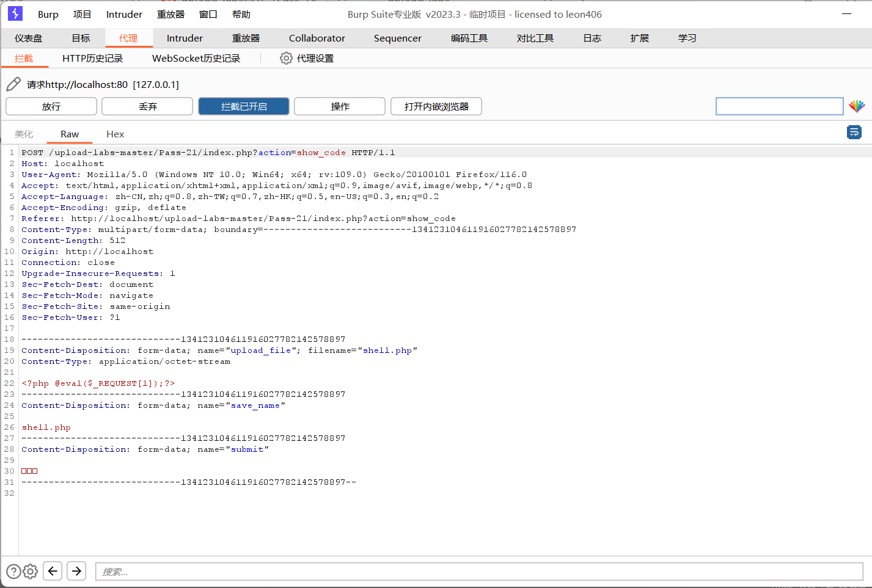Switch the editor to 美化 view
872x588 pixels.
[x=24, y=134]
